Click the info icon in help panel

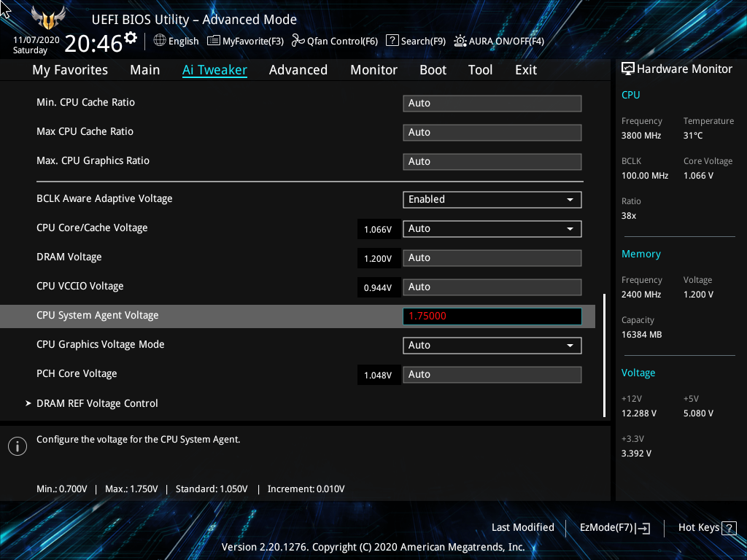[18, 446]
